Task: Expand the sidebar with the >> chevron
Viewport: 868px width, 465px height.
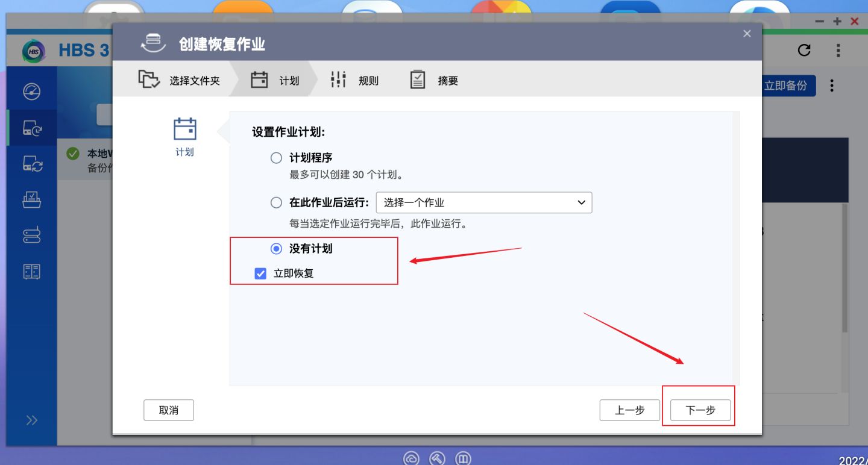Action: click(31, 420)
